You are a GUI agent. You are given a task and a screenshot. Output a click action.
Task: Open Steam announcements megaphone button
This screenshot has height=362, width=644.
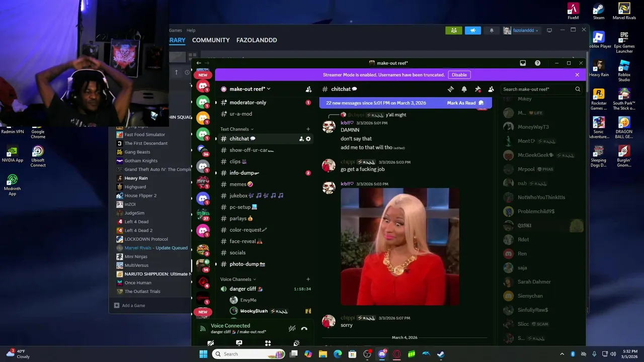[473, 31]
